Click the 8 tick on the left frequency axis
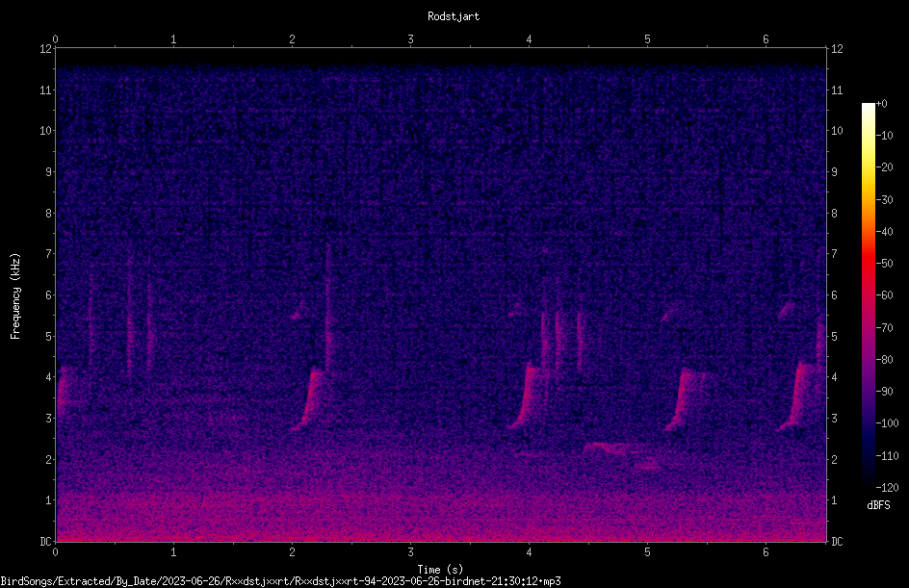The width and height of the screenshot is (909, 588). tap(49, 214)
